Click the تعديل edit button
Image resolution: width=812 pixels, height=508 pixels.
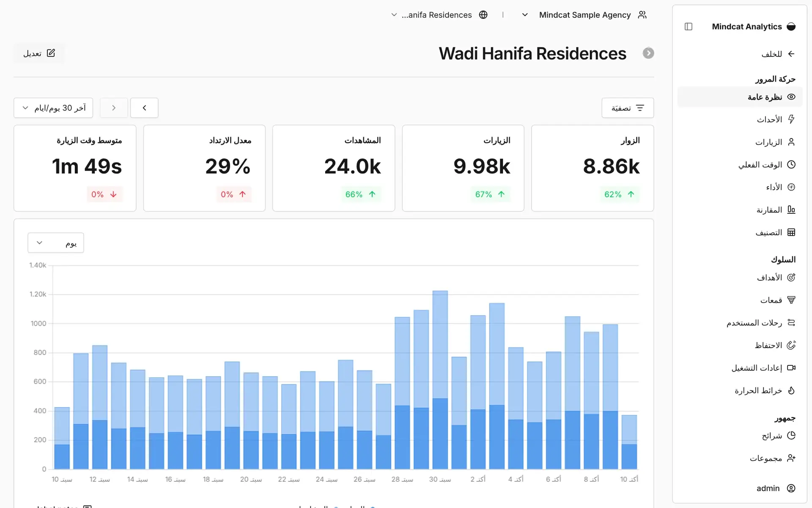click(39, 53)
